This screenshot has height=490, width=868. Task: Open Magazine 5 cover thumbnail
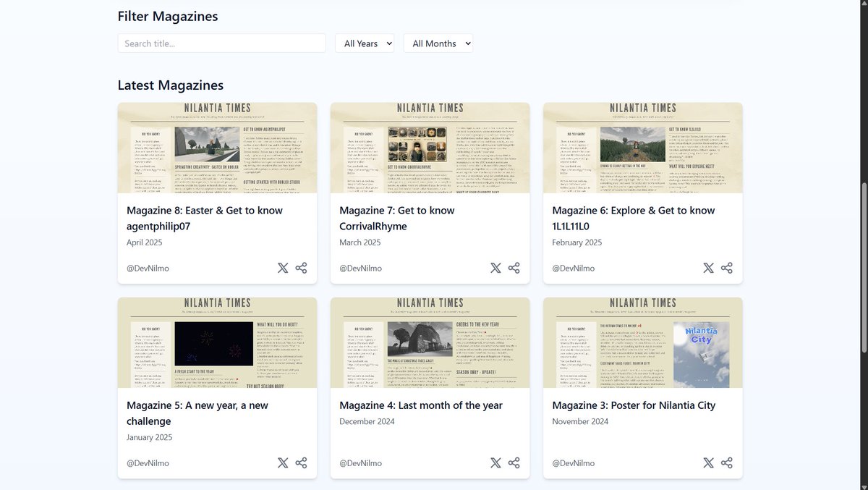coord(217,342)
